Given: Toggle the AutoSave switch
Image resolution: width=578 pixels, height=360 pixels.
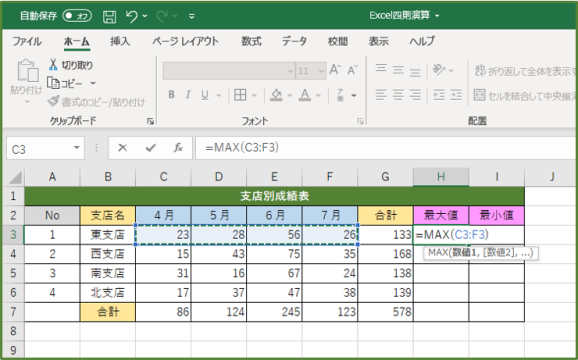Looking at the screenshot, I should click(x=77, y=16).
